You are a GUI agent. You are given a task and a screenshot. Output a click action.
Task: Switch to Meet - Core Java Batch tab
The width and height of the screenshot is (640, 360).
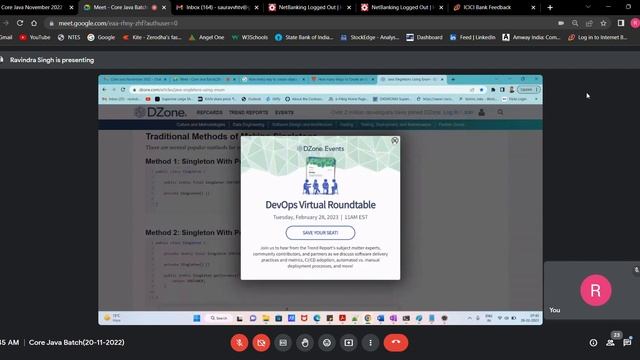pyautogui.click(x=120, y=7)
